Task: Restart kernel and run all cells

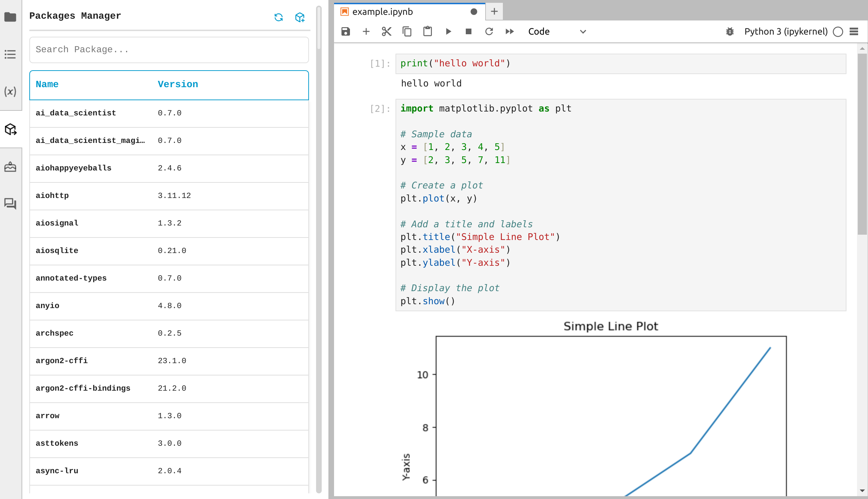Action: click(x=510, y=31)
